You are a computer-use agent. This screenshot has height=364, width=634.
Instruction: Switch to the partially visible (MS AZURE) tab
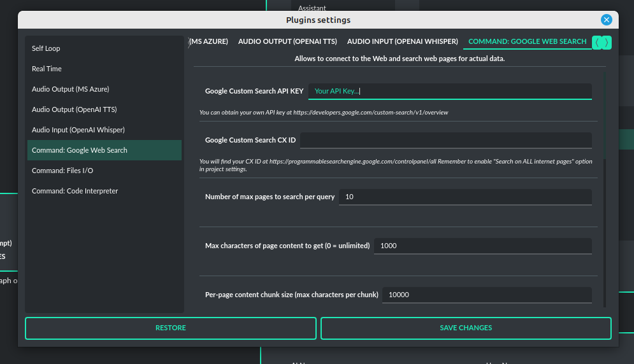point(209,41)
